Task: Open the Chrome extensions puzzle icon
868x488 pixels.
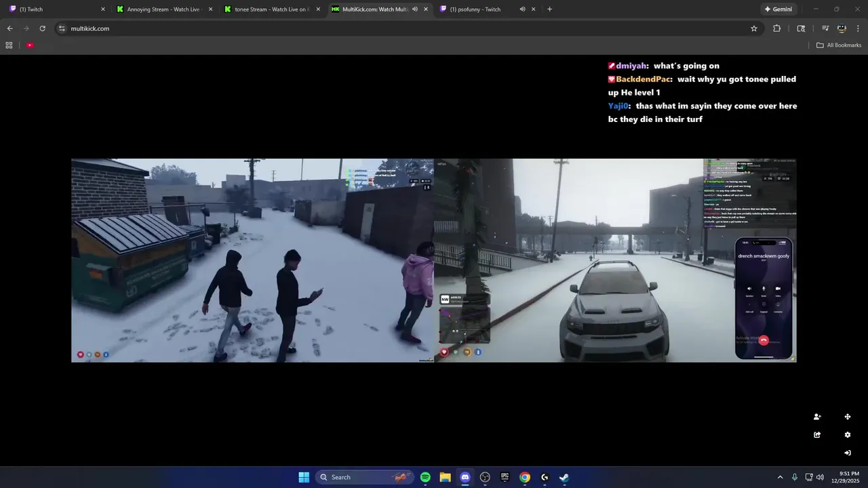Action: pos(777,28)
